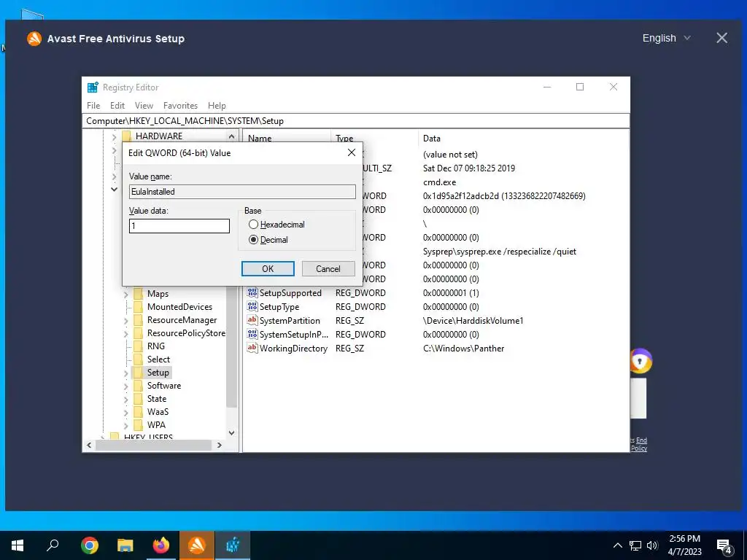
Task: Click OK in Edit QWORD dialog
Action: [268, 268]
